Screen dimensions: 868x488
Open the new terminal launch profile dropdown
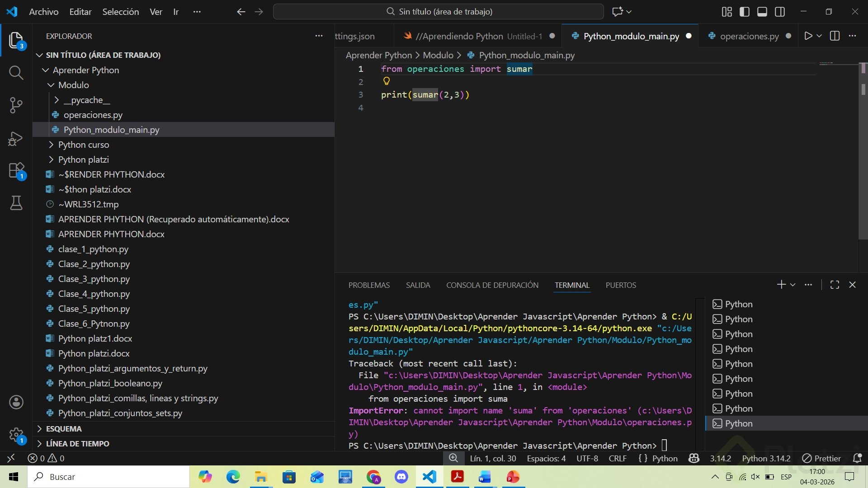click(793, 285)
